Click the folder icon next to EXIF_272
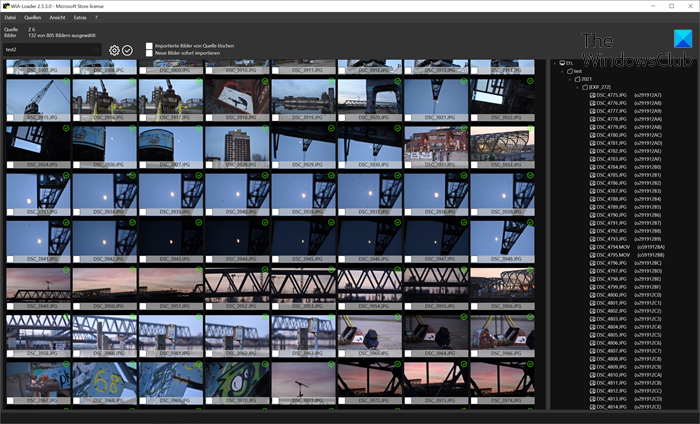The width and height of the screenshot is (700, 424). point(586,87)
